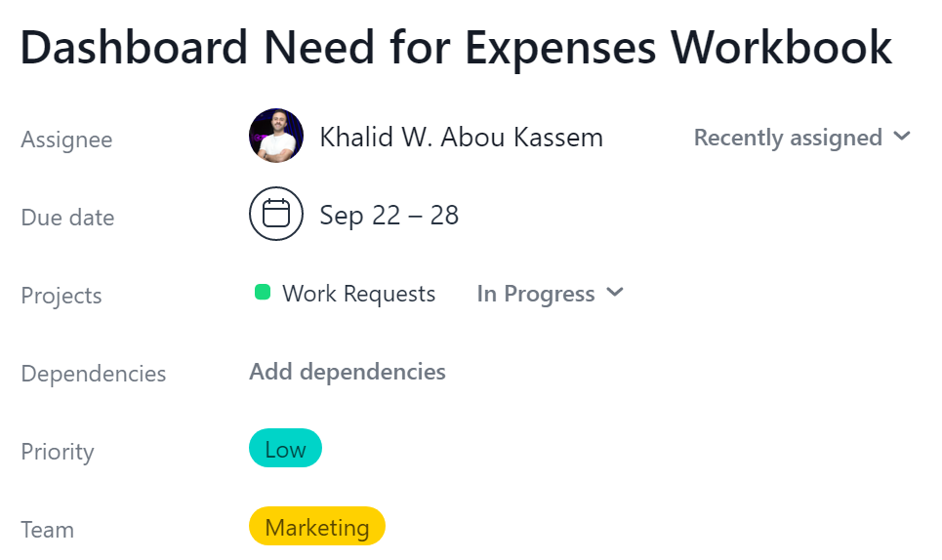Click the green Work Requests project dot
This screenshot has height=560, width=942.
[263, 293]
